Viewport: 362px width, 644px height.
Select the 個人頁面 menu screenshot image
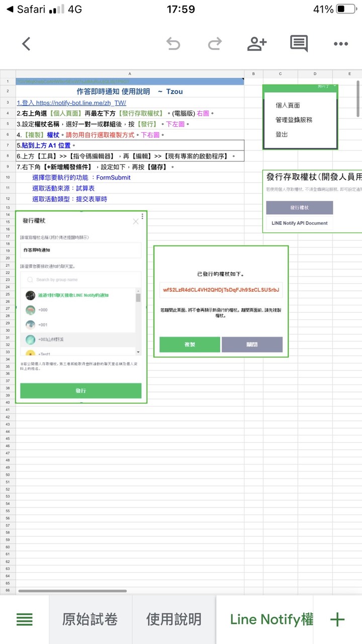pyautogui.click(x=300, y=117)
